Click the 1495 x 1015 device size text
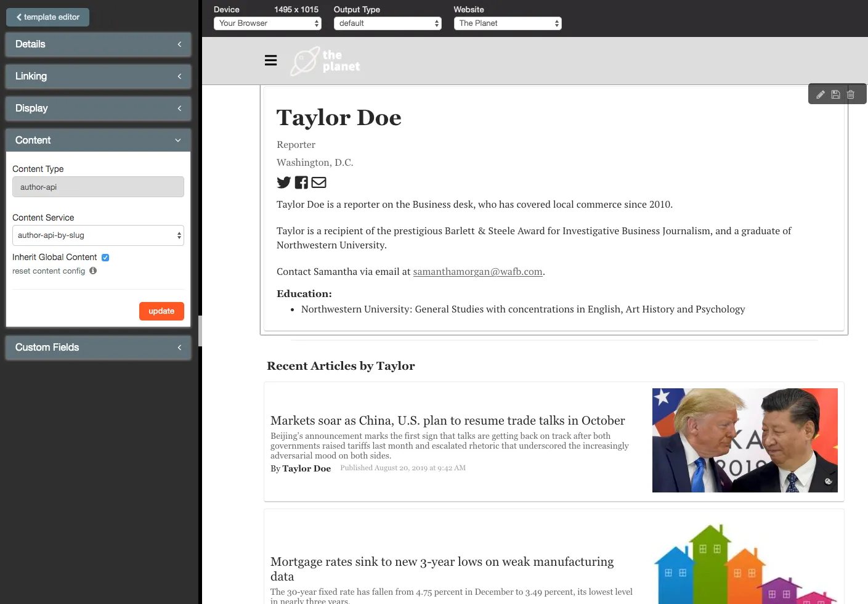 [x=296, y=9]
